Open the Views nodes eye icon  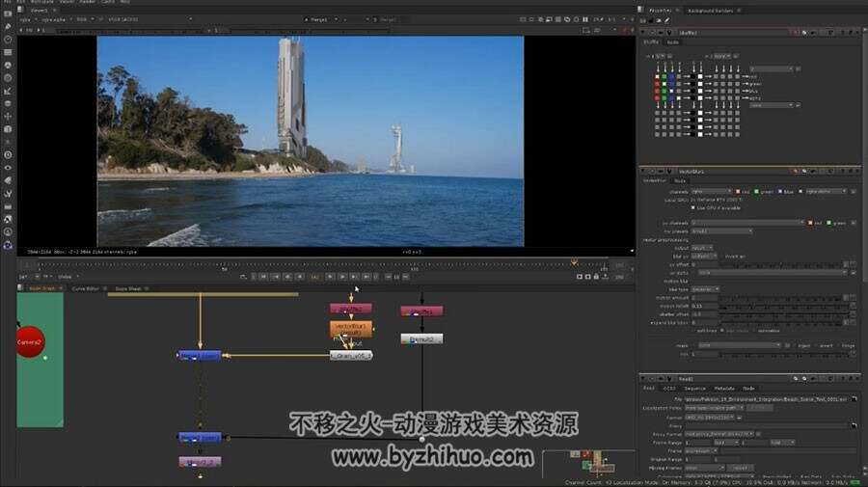[8, 168]
